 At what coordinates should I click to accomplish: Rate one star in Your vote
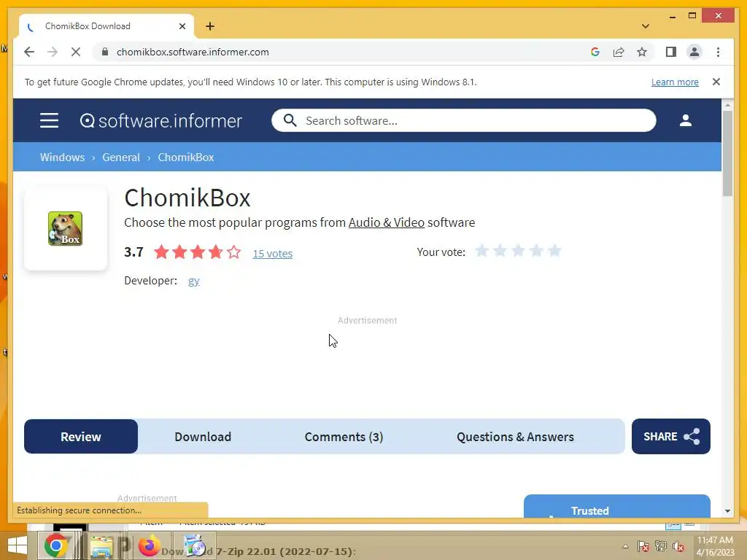pos(482,251)
